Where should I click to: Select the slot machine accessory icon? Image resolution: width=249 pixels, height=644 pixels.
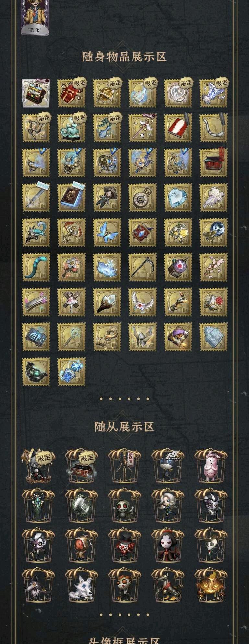coord(36,93)
